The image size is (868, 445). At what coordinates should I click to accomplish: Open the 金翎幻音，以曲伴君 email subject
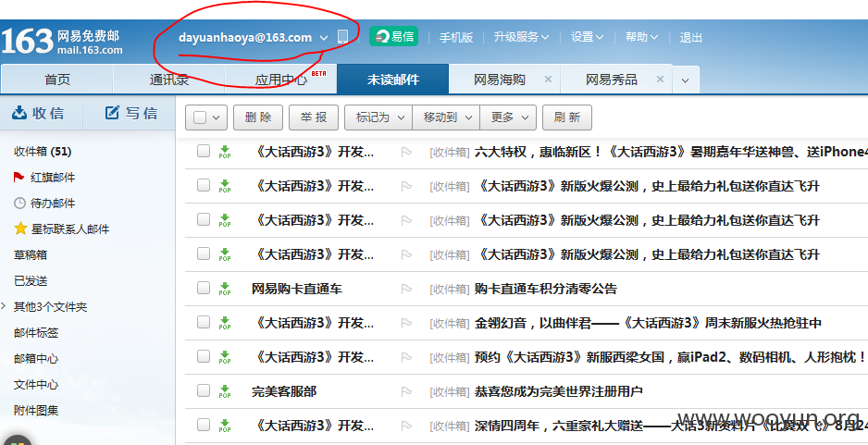(x=648, y=323)
